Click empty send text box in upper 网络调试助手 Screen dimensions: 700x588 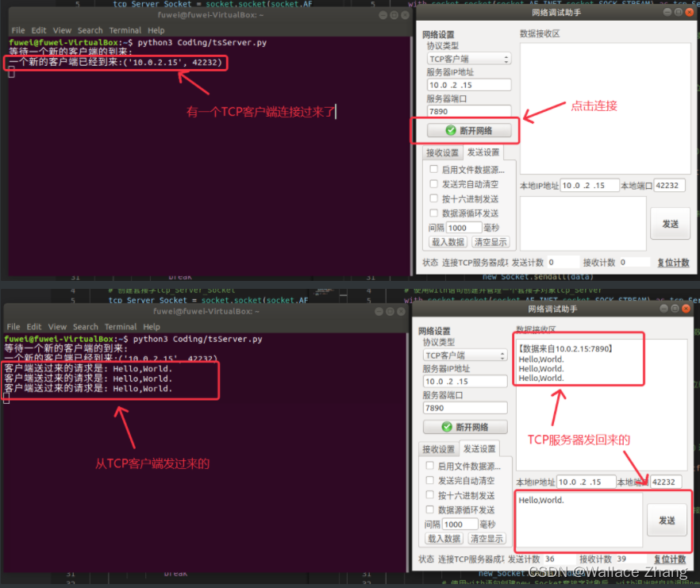(583, 224)
